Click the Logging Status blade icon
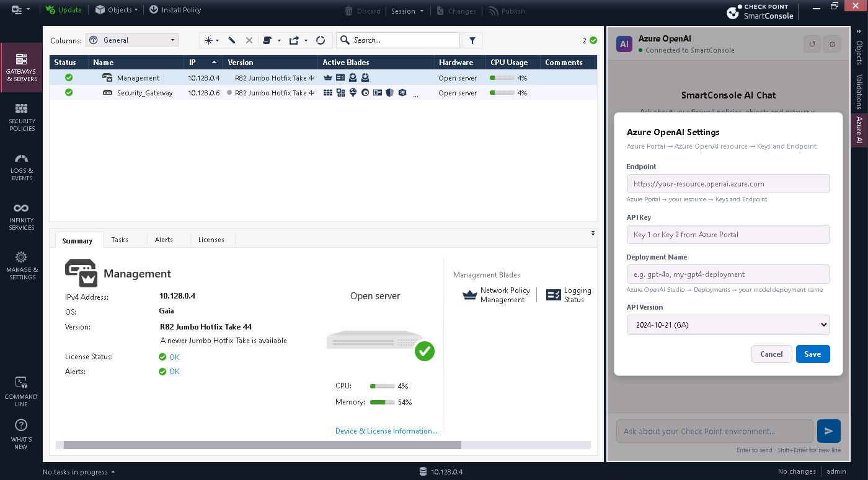The width and height of the screenshot is (868, 480). tap(554, 295)
